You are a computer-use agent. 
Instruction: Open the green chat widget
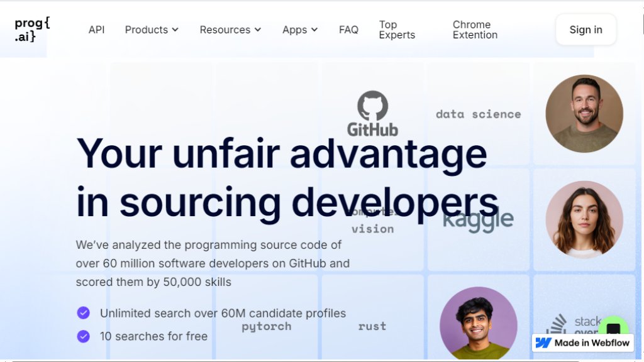tap(613, 329)
